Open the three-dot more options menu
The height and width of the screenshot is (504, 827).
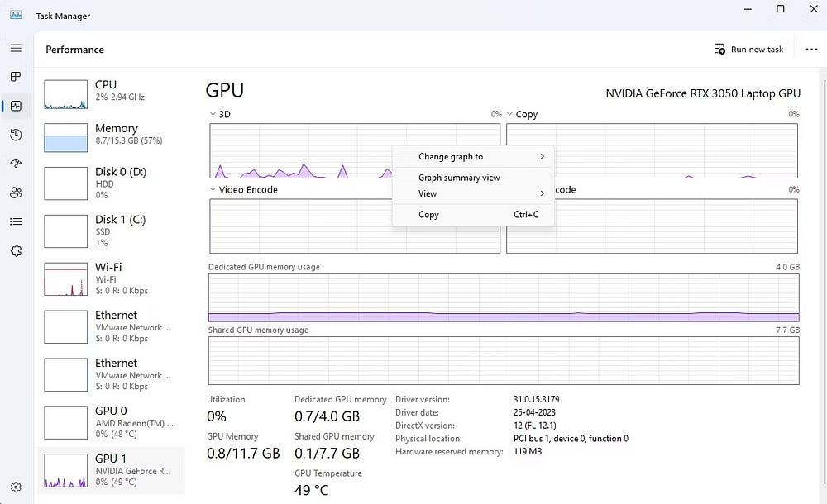click(811, 49)
